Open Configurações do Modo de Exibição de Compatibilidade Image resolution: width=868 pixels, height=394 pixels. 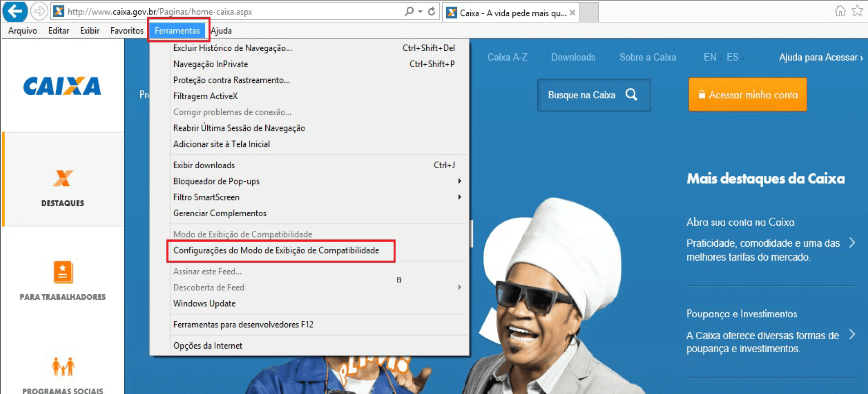coord(276,250)
